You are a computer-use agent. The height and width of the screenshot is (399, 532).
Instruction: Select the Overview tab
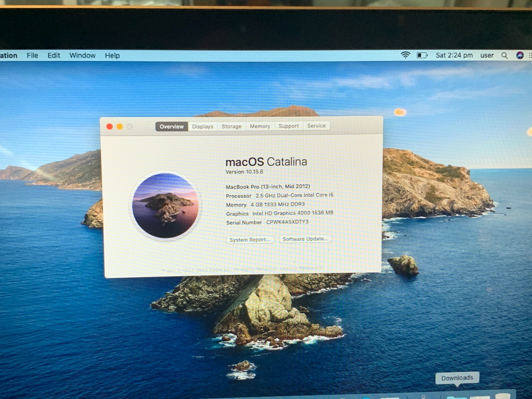click(172, 126)
